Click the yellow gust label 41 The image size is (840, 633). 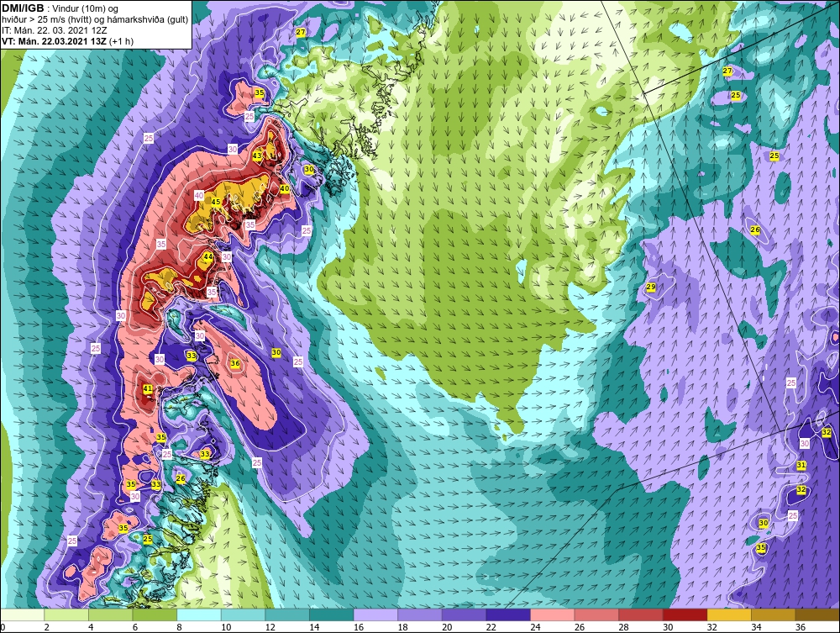pyautogui.click(x=148, y=388)
